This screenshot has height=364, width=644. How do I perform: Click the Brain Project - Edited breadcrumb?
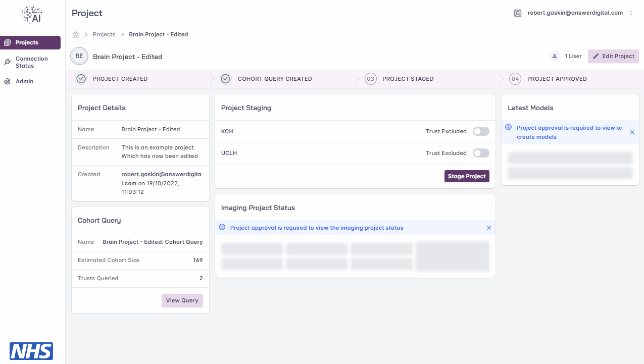(159, 34)
